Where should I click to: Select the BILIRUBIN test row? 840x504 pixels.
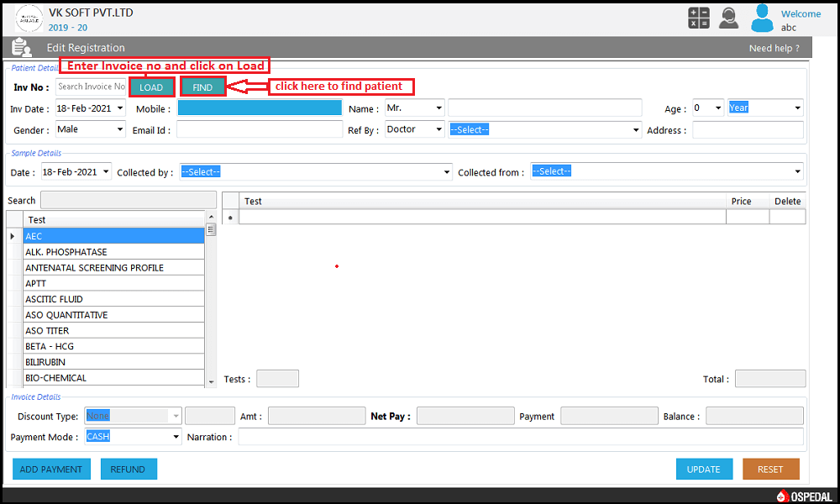[113, 362]
